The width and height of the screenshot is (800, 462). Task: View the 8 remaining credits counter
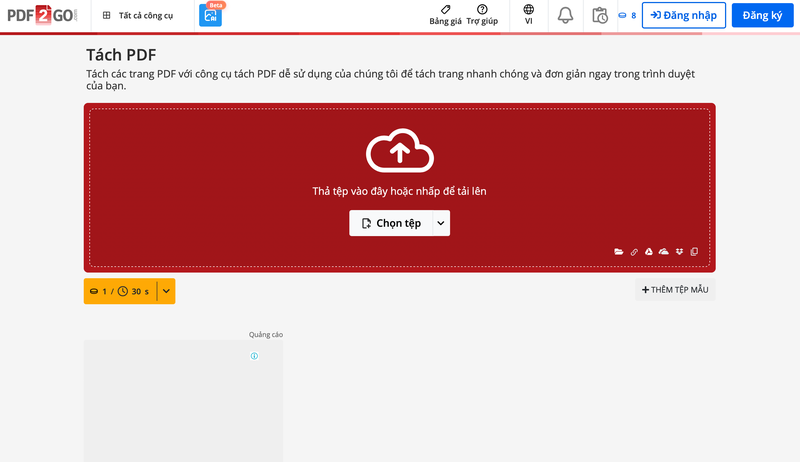[x=628, y=15]
